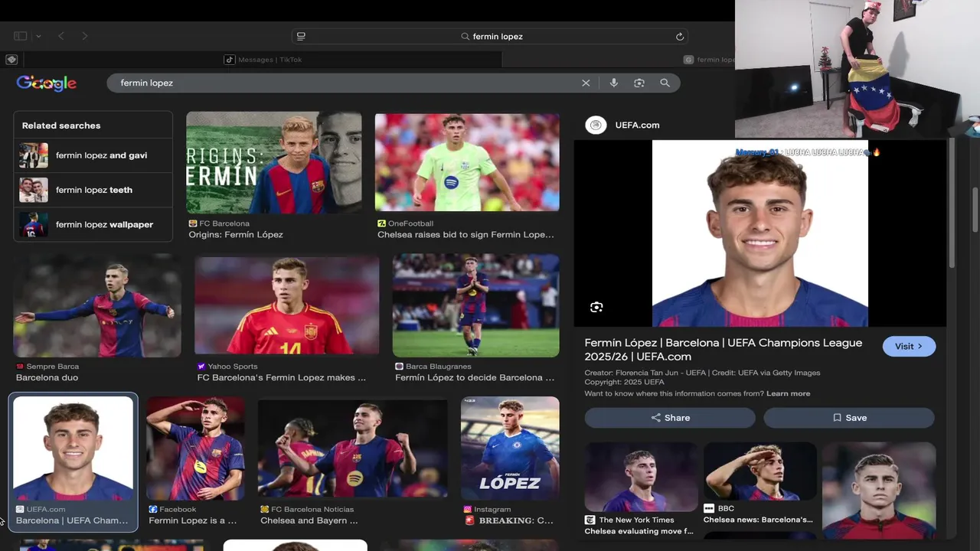Open search by image camera icon
Viewport: 980px width, 551px height.
tap(639, 83)
